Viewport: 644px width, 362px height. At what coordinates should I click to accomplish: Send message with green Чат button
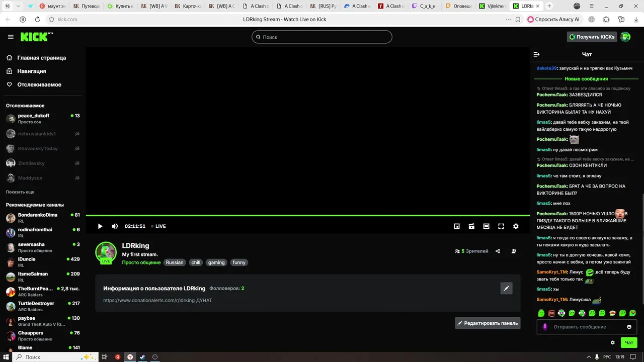coord(629,342)
